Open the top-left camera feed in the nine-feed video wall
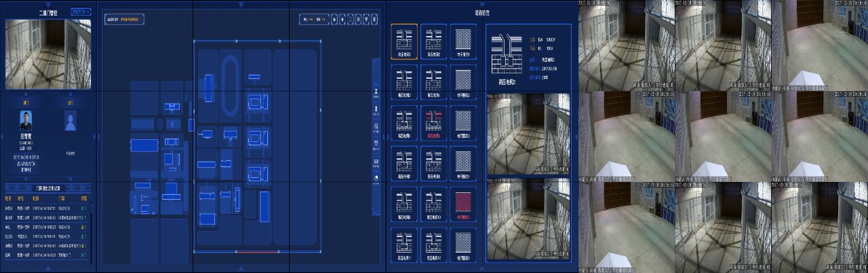Image resolution: width=868 pixels, height=273 pixels. 625,45
